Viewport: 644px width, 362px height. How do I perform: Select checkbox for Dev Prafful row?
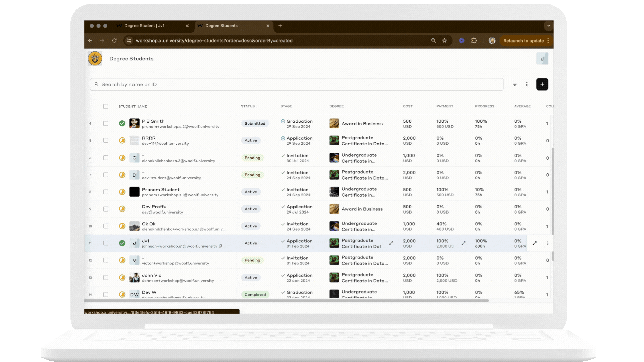tap(106, 209)
